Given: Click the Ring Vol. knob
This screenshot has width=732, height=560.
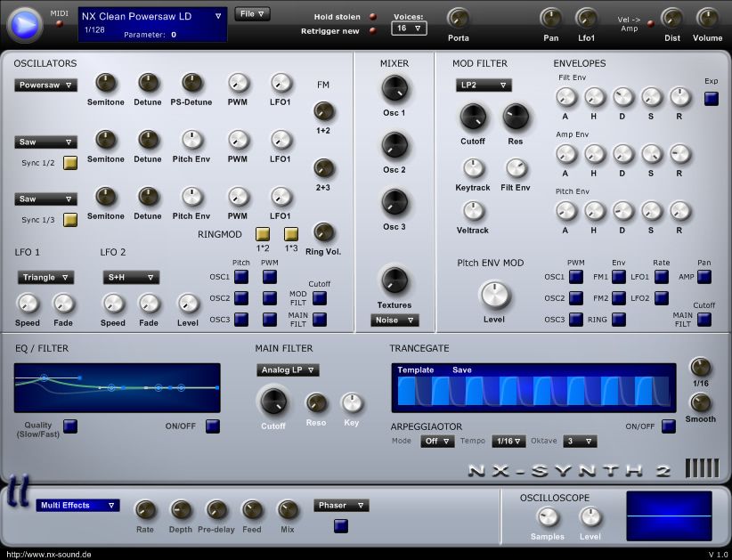Looking at the screenshot, I should coord(323,232).
